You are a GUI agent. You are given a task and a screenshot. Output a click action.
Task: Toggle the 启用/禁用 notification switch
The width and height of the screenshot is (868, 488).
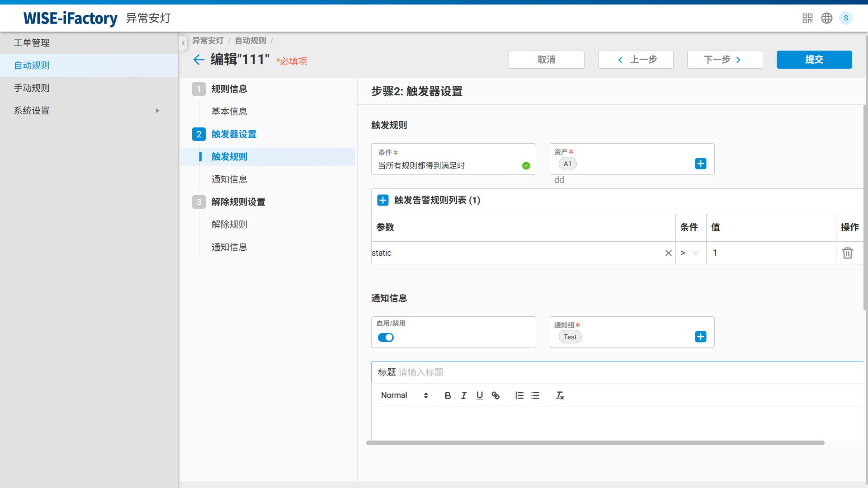[x=386, y=338]
